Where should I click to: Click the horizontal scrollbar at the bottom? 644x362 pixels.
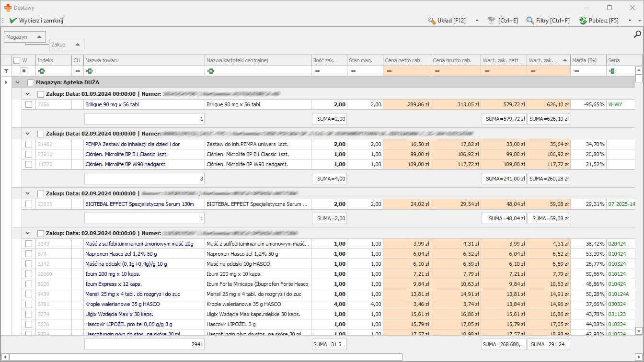tap(206, 357)
